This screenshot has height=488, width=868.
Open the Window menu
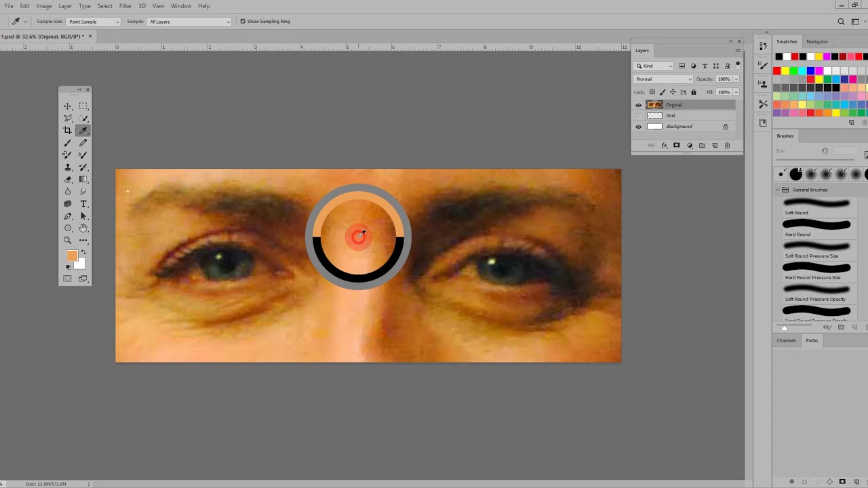[181, 6]
